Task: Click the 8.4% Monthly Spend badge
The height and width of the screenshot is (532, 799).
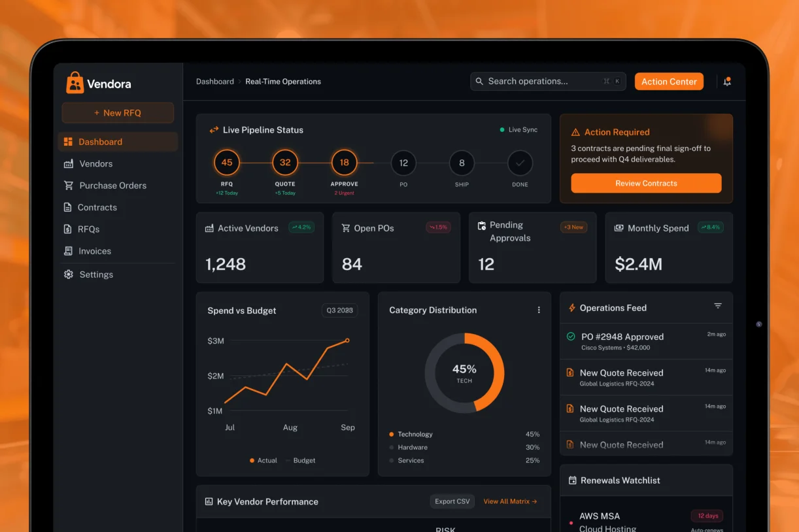Action: point(710,227)
